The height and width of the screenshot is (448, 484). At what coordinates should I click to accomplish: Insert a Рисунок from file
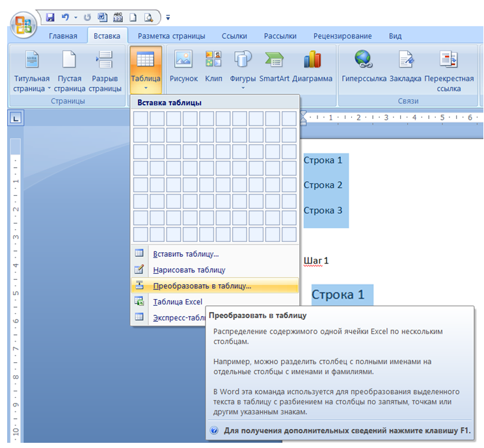click(183, 67)
